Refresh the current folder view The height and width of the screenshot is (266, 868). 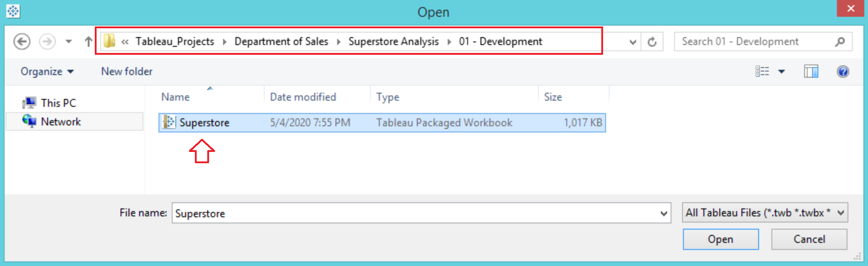click(x=652, y=42)
